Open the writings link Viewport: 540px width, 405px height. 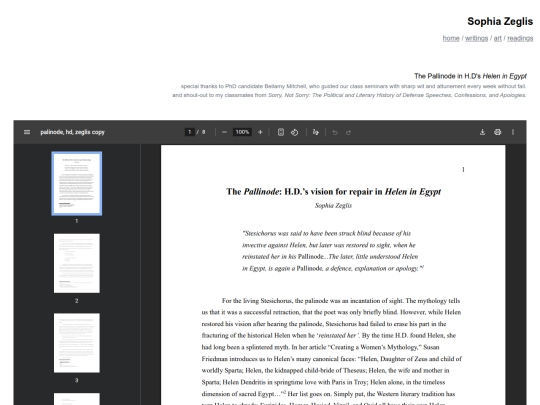click(477, 38)
